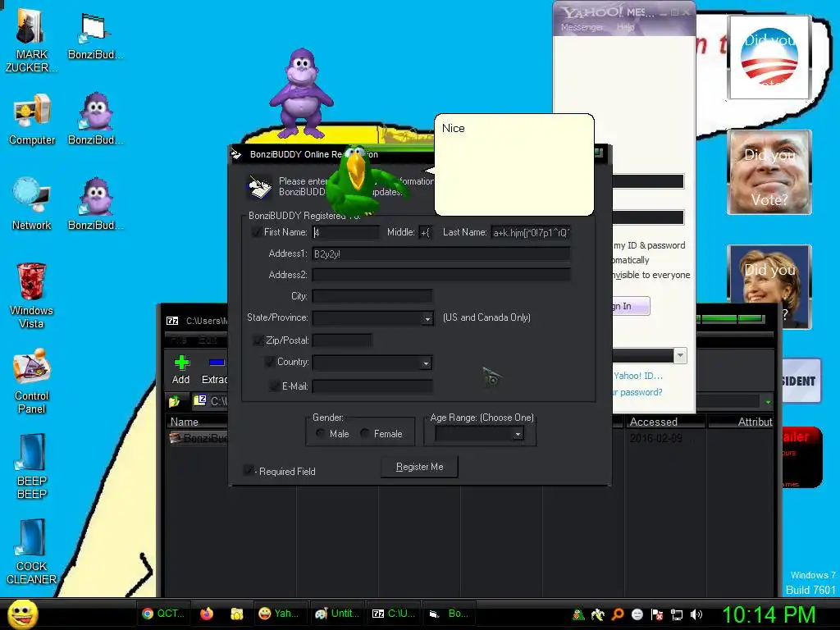Click the City field
The height and width of the screenshot is (630, 840).
(x=372, y=296)
